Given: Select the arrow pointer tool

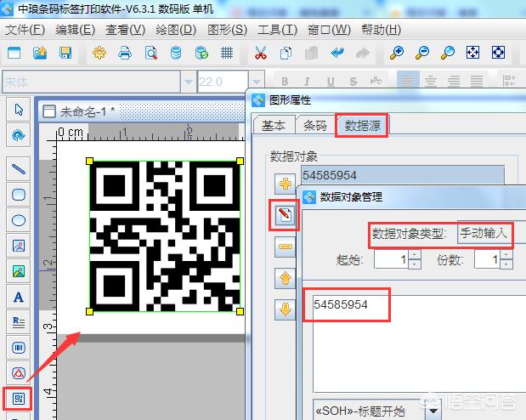Looking at the screenshot, I should pyautogui.click(x=19, y=110).
